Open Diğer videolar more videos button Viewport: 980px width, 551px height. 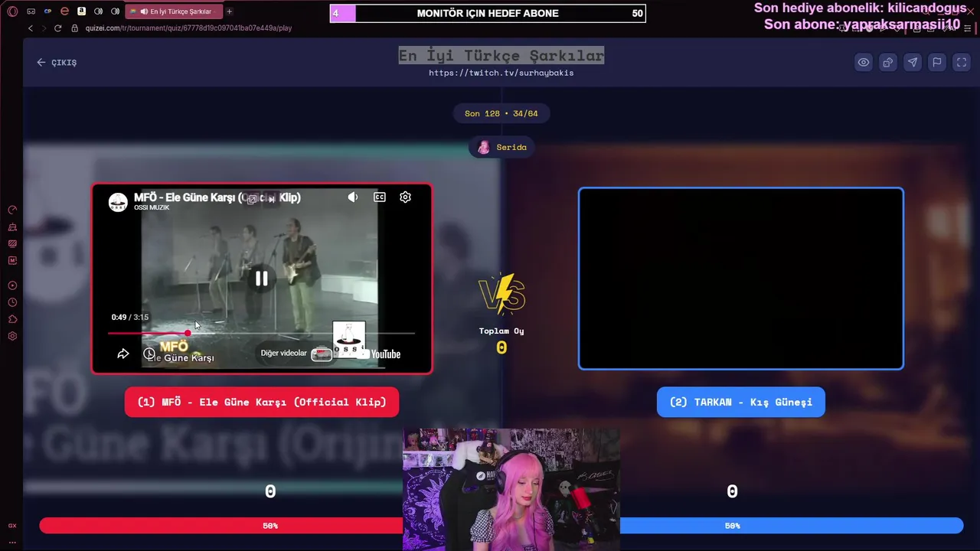click(296, 354)
